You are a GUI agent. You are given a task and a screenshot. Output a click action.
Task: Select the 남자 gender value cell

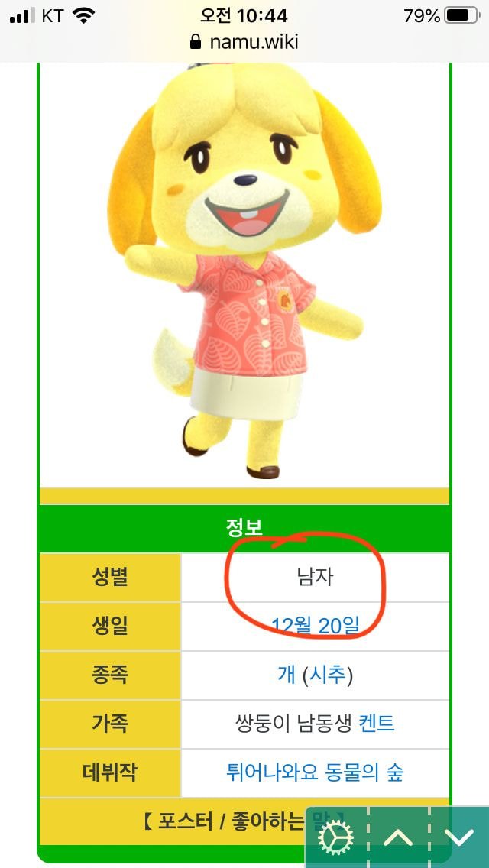click(315, 578)
